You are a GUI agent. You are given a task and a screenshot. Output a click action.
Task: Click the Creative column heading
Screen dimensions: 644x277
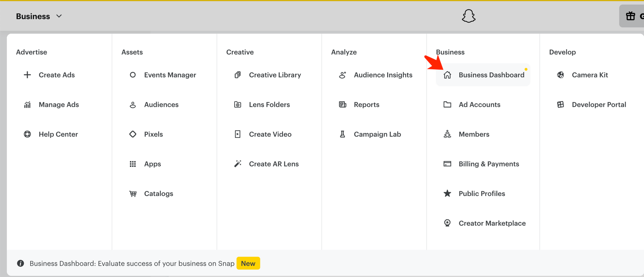240,52
